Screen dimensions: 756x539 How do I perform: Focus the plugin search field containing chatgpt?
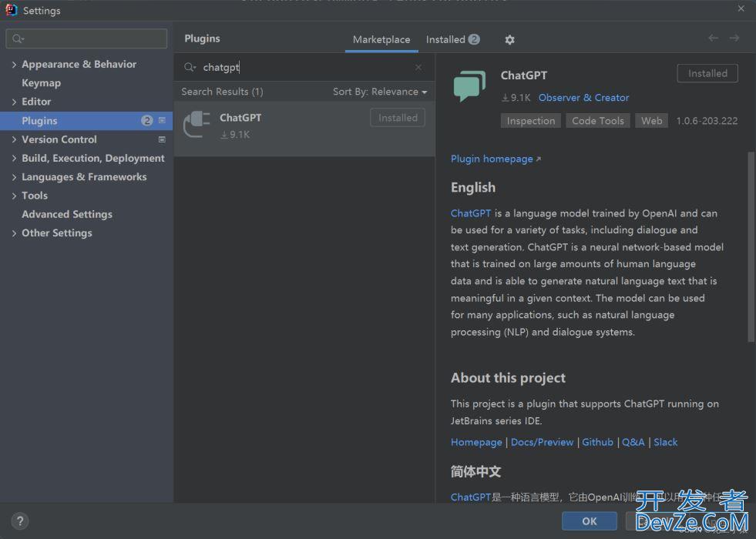pos(304,68)
